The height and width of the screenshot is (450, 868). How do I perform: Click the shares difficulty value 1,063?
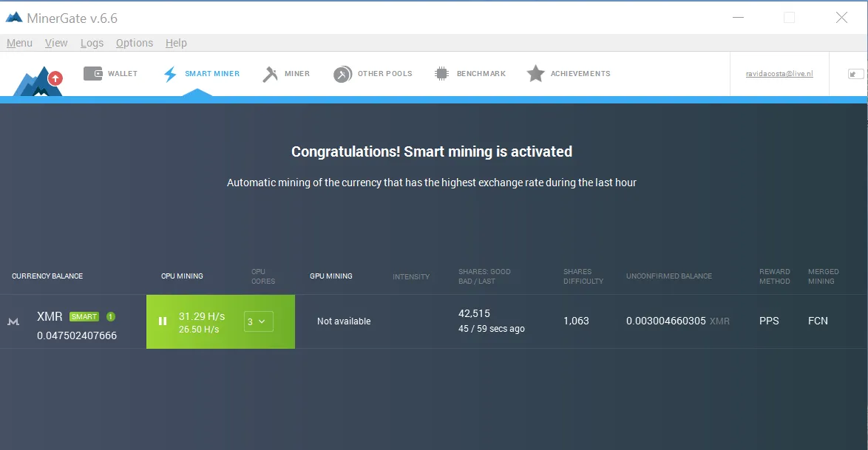tap(576, 321)
